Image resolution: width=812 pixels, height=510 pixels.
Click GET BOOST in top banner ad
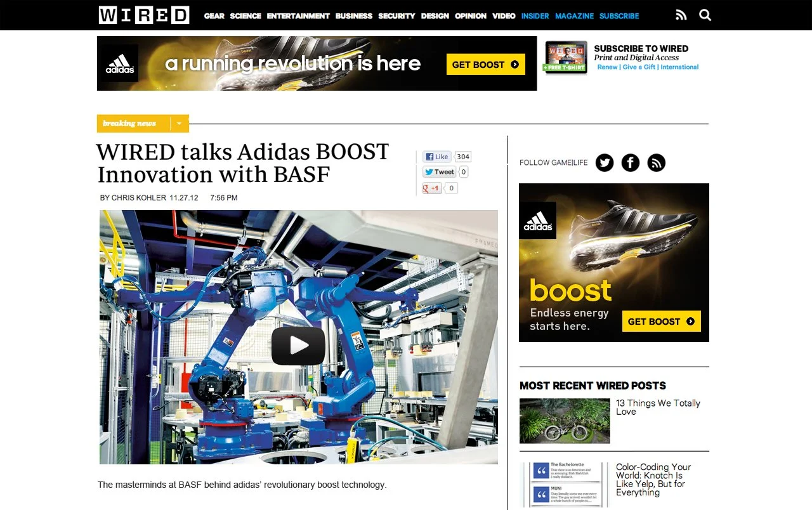(486, 65)
